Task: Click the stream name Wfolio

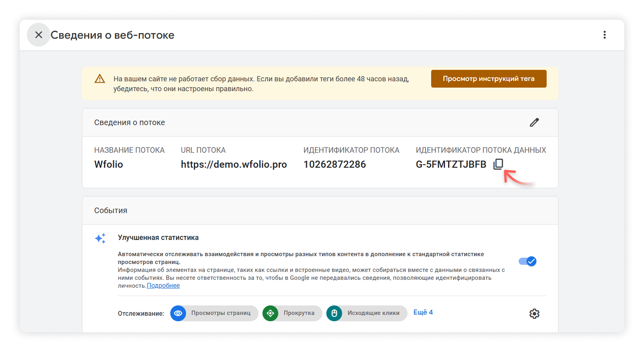Action: (108, 165)
